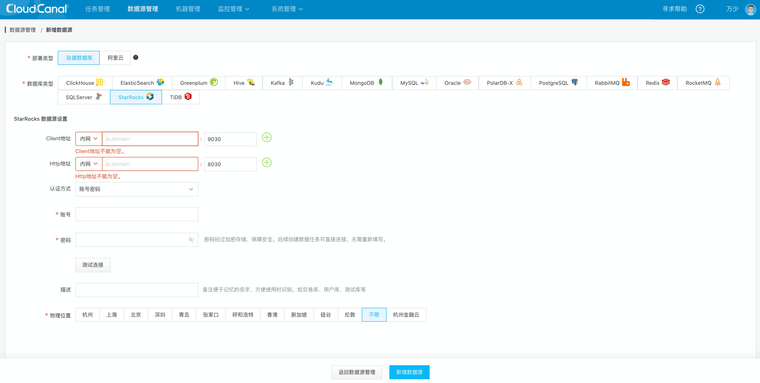Select TiDB database type
The image size is (760, 383).
[181, 97]
